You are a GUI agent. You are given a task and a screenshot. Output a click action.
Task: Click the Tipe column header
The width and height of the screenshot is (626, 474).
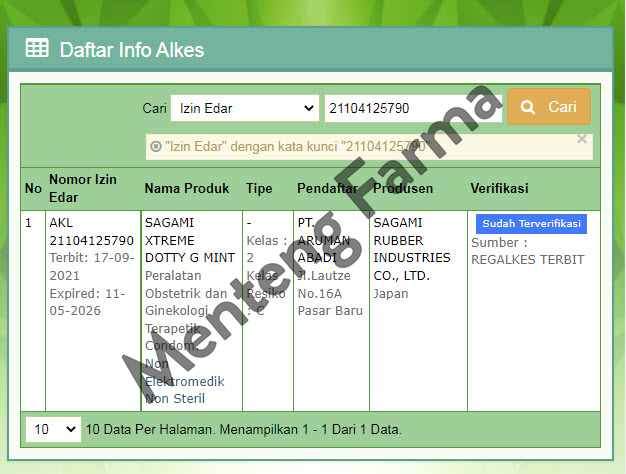click(x=259, y=188)
